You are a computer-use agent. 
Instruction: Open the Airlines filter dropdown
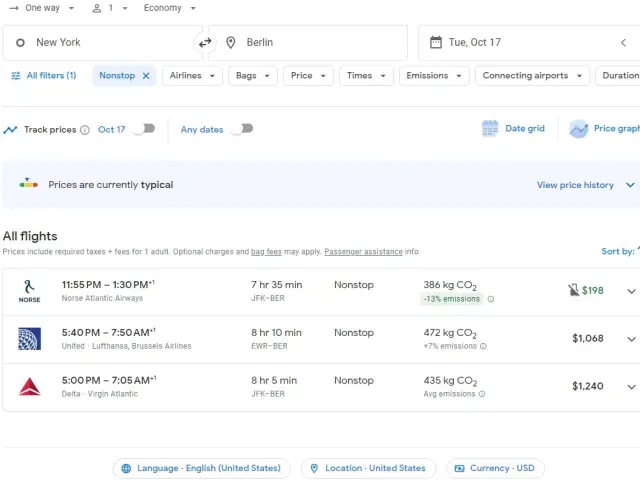click(x=192, y=76)
